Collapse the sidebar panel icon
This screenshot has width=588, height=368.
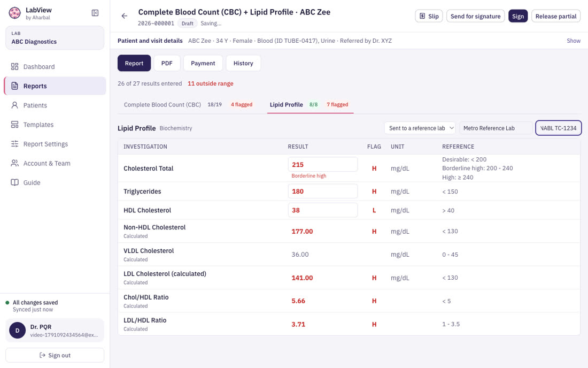(95, 13)
